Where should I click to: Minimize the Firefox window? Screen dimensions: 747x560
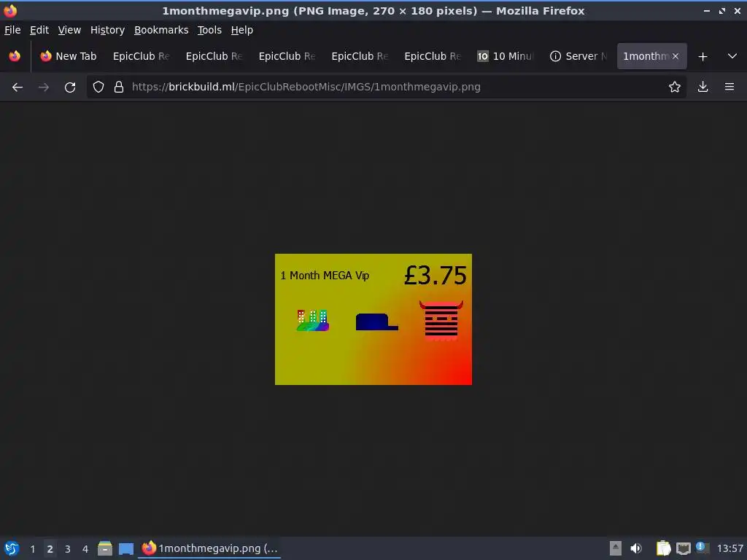click(707, 10)
